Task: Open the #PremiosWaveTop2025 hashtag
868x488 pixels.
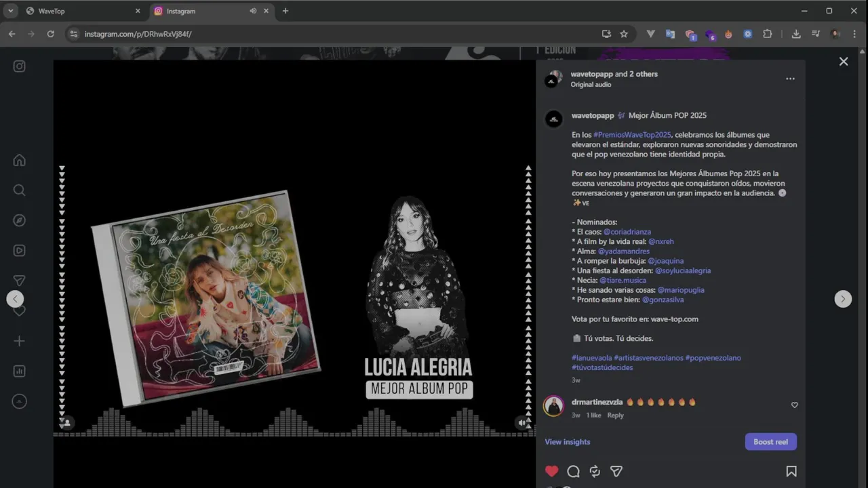Action: point(632,135)
